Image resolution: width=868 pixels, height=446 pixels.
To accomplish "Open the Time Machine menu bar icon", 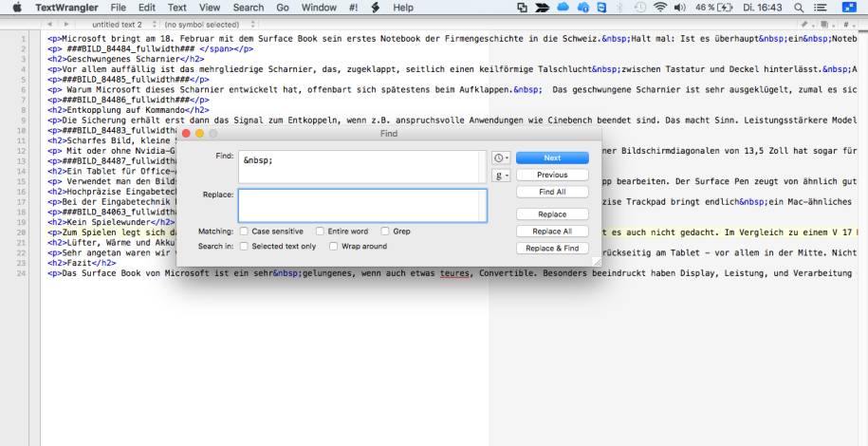I will [640, 8].
